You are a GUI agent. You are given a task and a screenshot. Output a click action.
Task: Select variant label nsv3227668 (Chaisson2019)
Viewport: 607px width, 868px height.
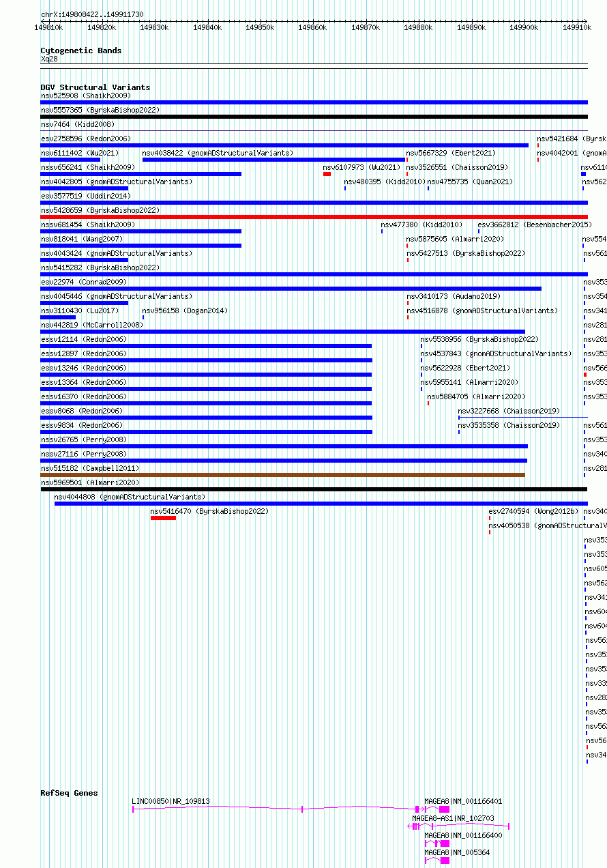509,411
